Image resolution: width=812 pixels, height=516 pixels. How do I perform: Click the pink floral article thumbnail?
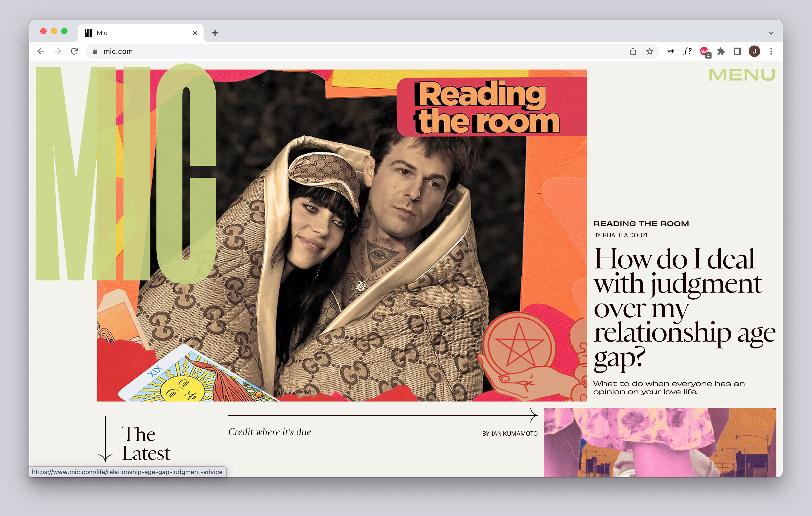[x=659, y=442]
